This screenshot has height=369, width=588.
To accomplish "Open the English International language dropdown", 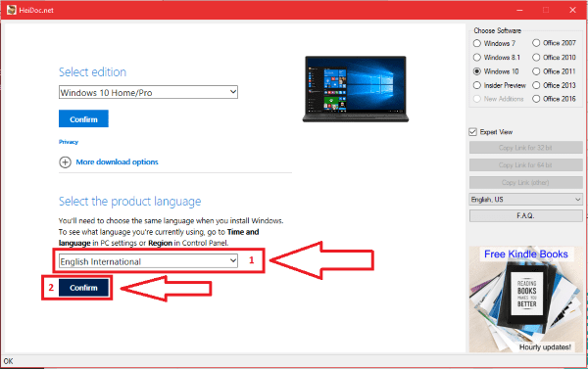I will 148,261.
